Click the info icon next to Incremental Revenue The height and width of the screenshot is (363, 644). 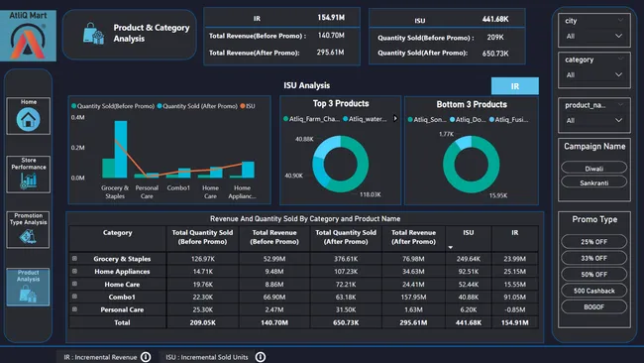146,357
